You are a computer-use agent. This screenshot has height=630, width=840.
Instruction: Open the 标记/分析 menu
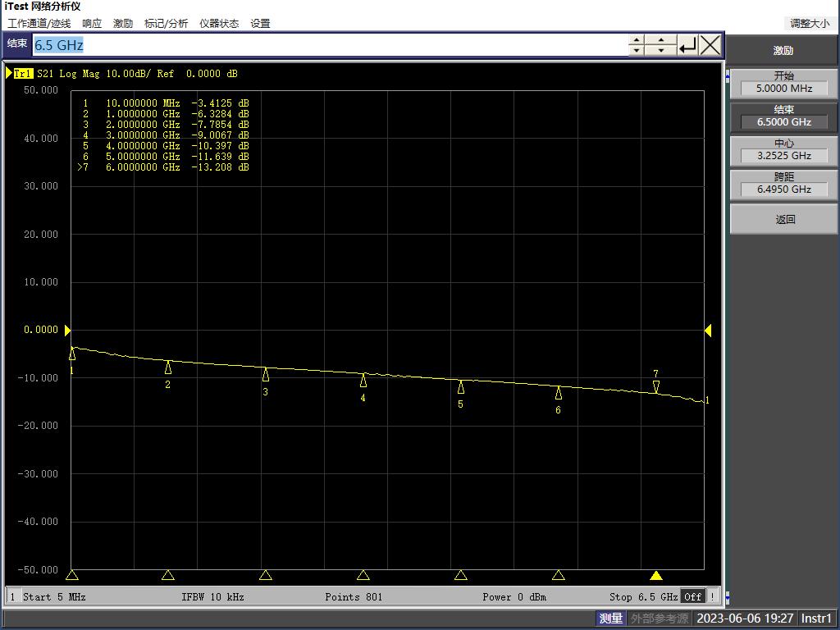tap(166, 24)
